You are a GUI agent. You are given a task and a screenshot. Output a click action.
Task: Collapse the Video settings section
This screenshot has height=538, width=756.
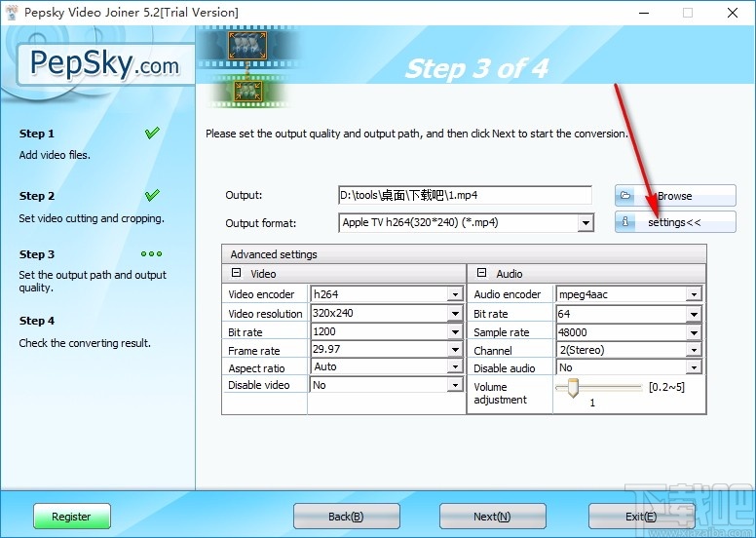(x=236, y=273)
